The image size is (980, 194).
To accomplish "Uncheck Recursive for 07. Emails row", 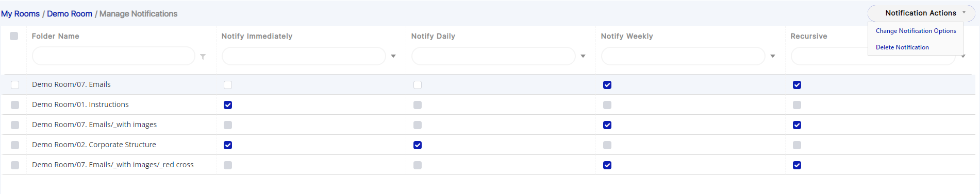I will (x=797, y=85).
